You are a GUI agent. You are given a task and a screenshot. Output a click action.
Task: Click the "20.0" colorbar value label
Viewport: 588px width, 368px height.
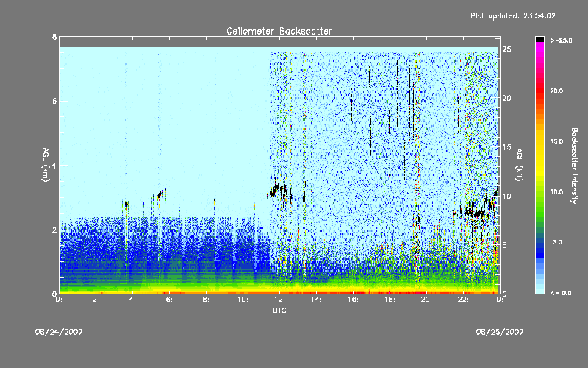tap(556, 91)
